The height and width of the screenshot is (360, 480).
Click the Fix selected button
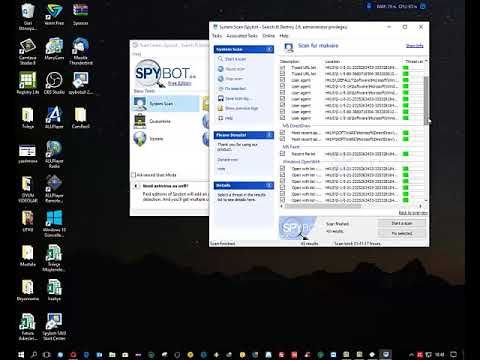tap(402, 233)
